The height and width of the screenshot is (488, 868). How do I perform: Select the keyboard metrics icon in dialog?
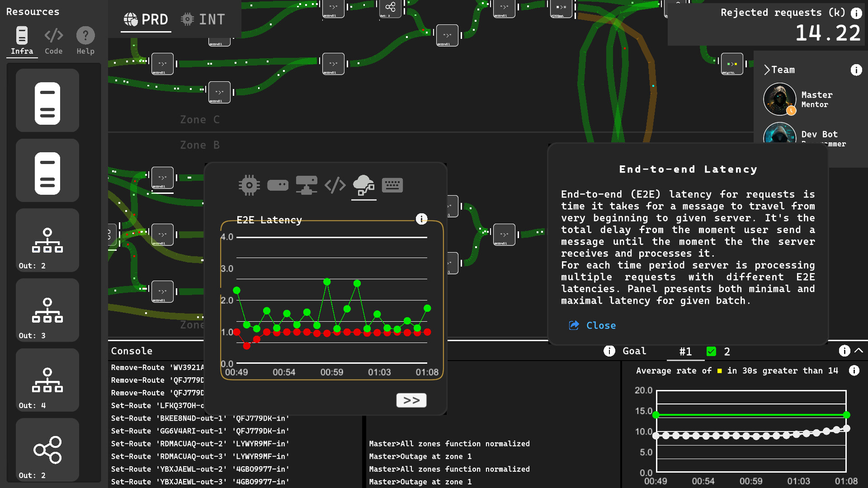(x=392, y=185)
